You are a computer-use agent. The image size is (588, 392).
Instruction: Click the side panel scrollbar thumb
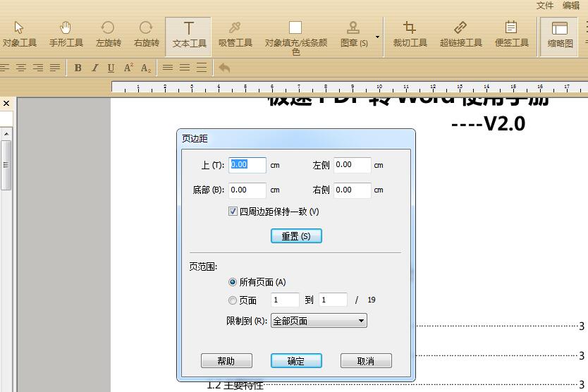point(6,165)
